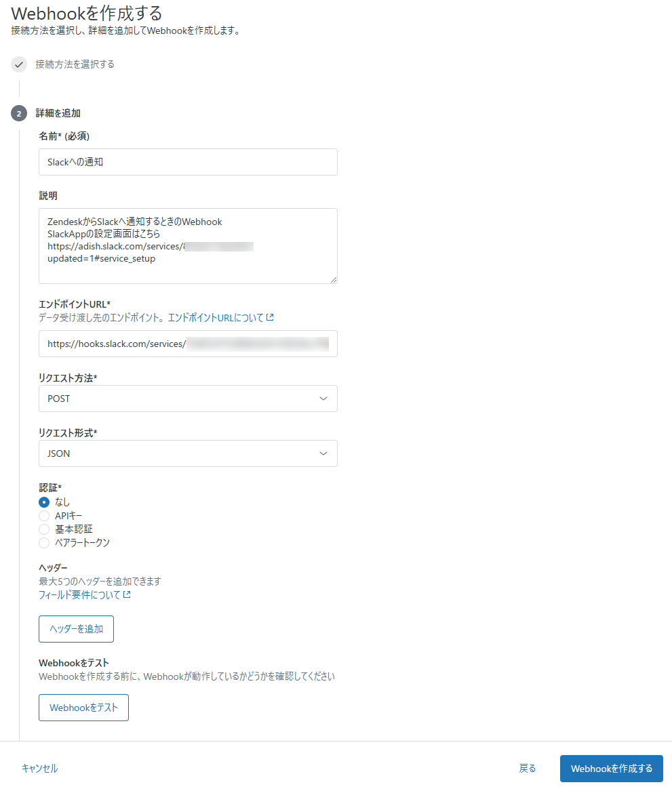Viewport: 672px width, 791px height.
Task: Click external link icon beside フィールド要件について
Action: (127, 594)
